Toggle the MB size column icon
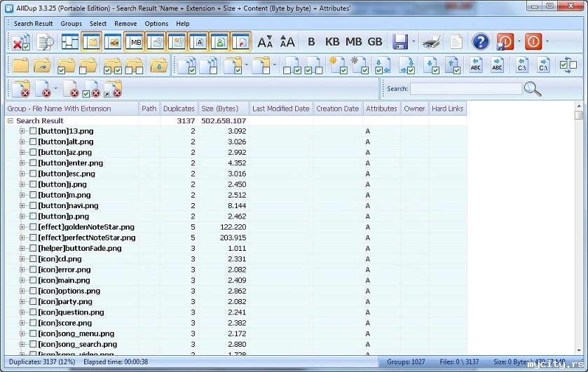588x372 pixels. coord(135,42)
